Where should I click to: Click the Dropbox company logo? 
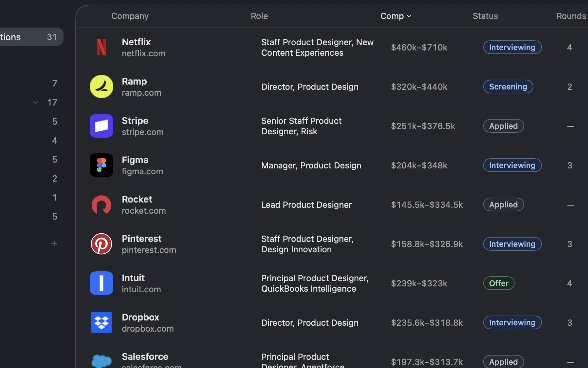101,322
